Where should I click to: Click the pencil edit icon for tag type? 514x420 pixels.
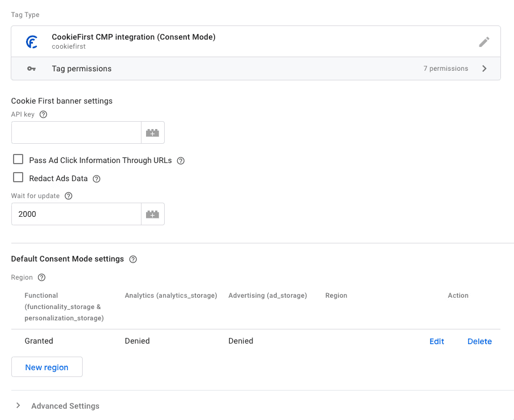click(x=483, y=42)
